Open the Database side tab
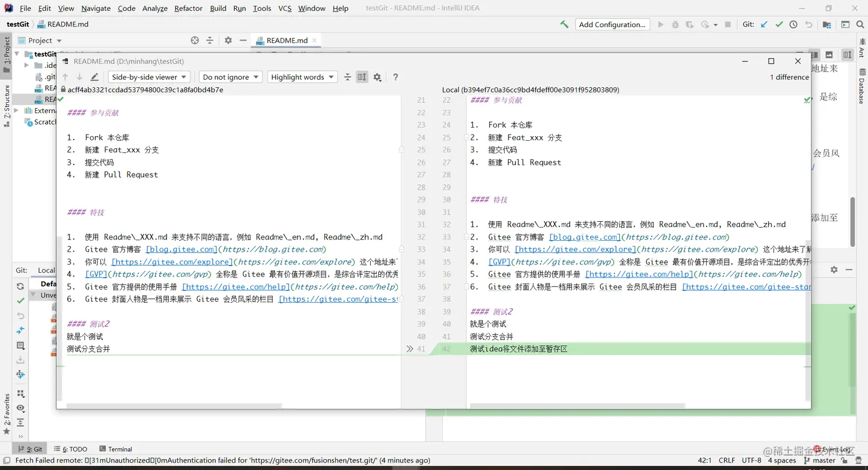868x470 pixels. 862,86
